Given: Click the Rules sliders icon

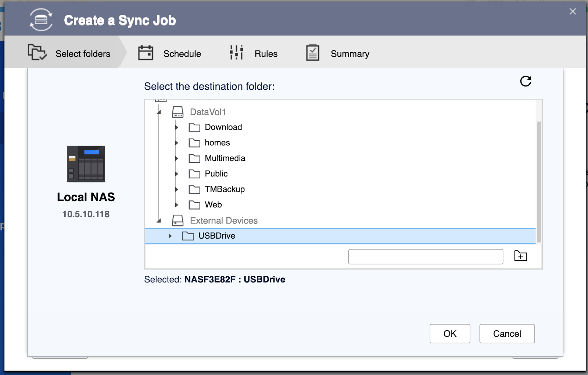Looking at the screenshot, I should [236, 53].
